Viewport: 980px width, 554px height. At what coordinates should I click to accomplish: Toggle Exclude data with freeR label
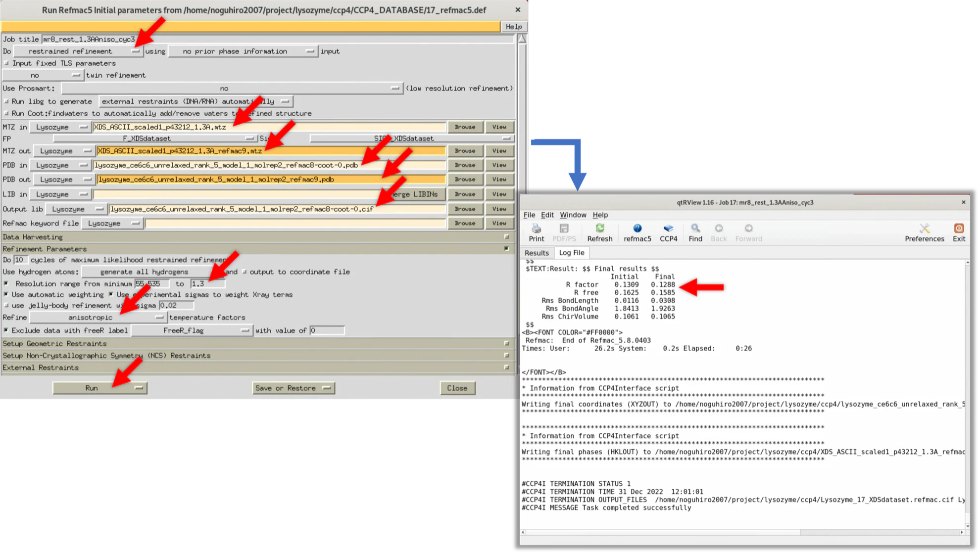coord(6,330)
